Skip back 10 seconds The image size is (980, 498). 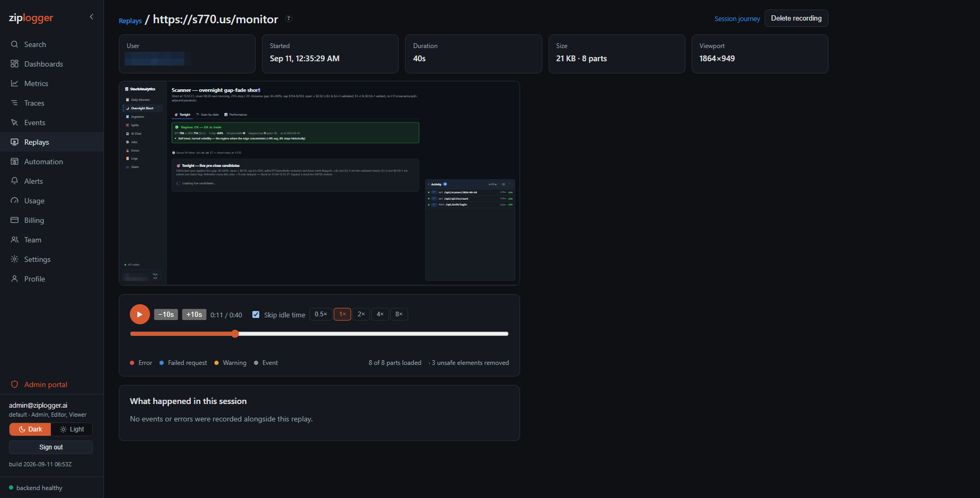pyautogui.click(x=166, y=315)
